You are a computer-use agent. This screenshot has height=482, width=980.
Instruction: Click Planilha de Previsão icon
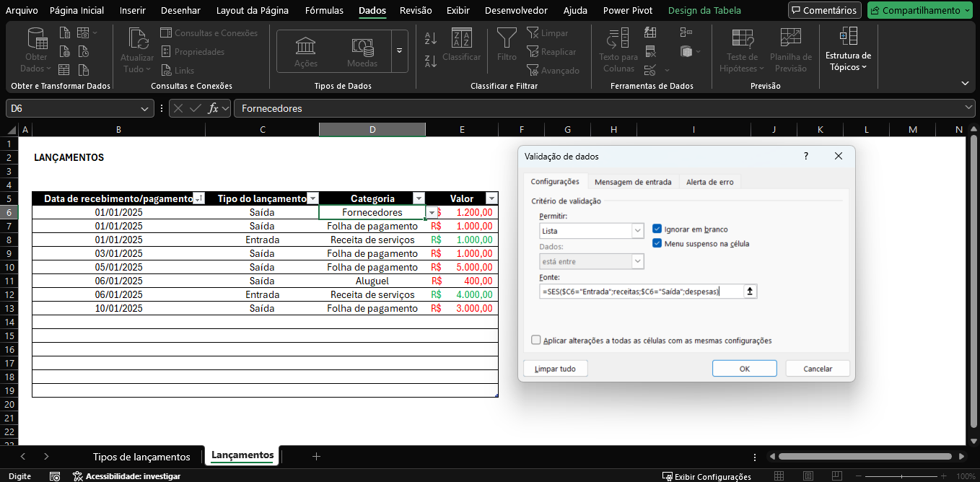pos(791,38)
